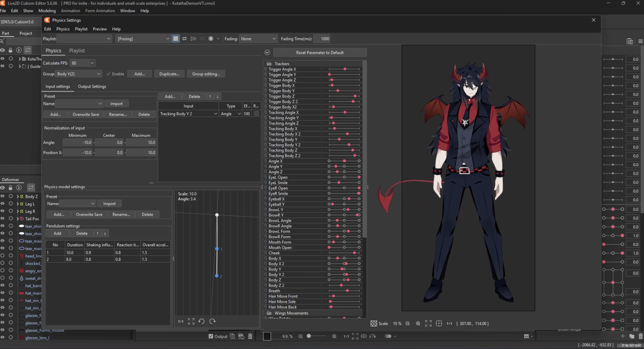Viewport: 644px width, 349px height.
Task: Click the circled arrow beside Reset Parameter
Action: [x=267, y=53]
